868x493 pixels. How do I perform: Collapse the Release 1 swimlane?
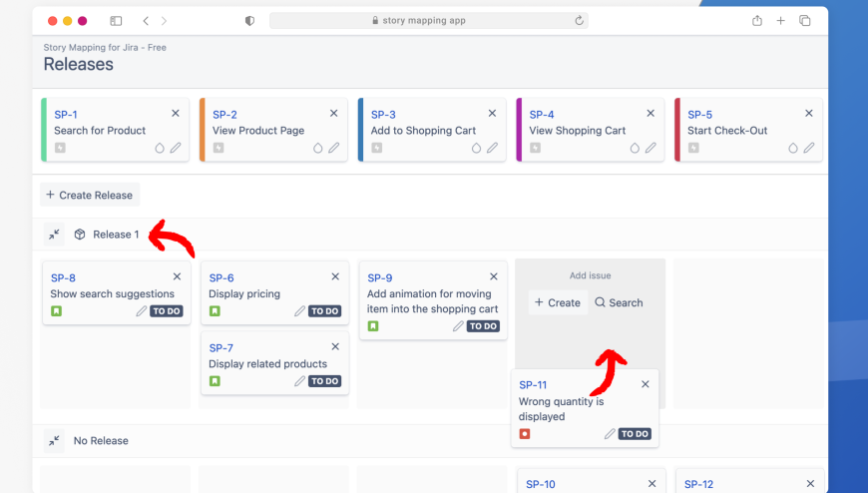point(54,235)
